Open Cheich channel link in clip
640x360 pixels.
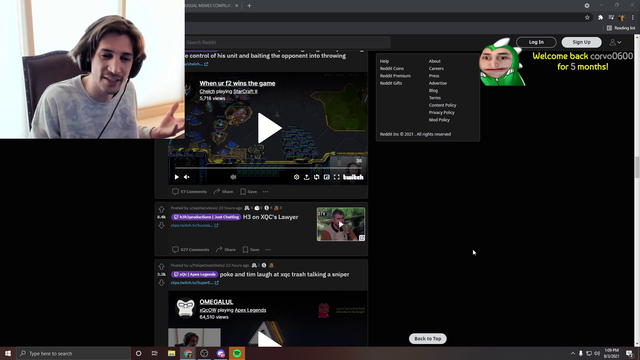(207, 91)
